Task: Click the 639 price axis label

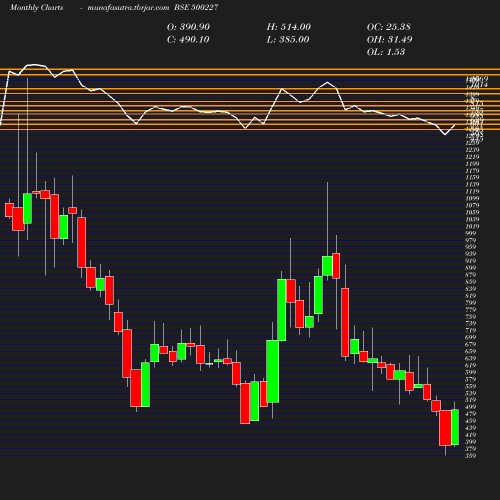Action: click(x=471, y=358)
